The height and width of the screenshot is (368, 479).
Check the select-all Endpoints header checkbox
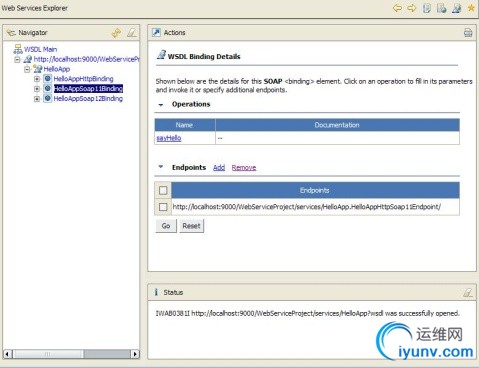(163, 190)
